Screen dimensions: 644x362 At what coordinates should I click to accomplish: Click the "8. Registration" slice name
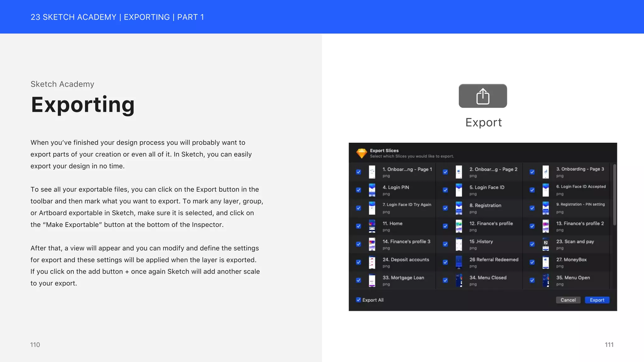pos(485,206)
